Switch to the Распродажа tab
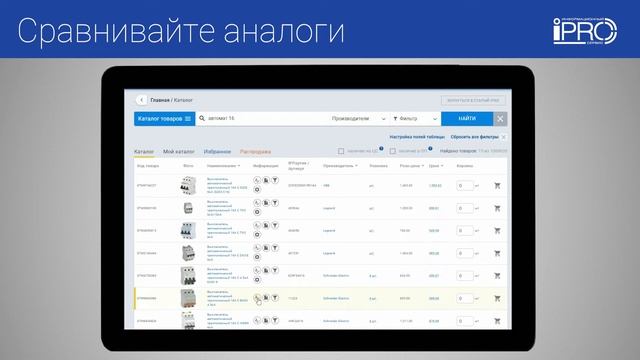 [x=256, y=151]
